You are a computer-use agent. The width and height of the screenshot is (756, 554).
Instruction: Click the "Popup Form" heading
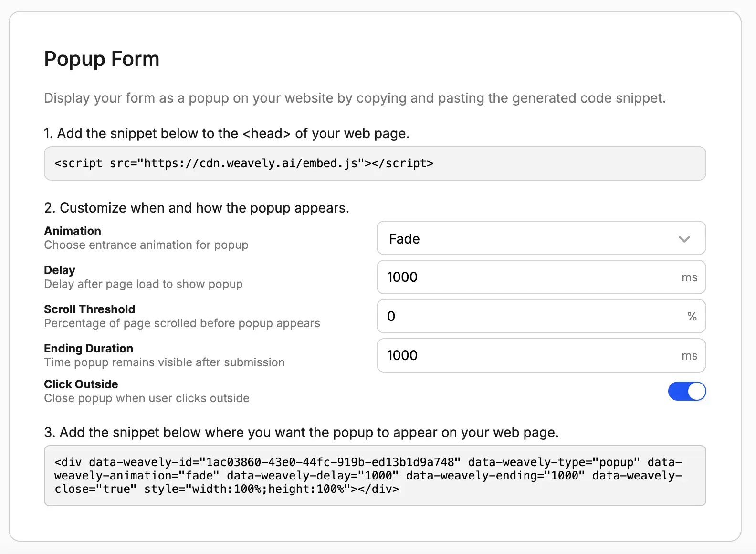[x=102, y=59]
